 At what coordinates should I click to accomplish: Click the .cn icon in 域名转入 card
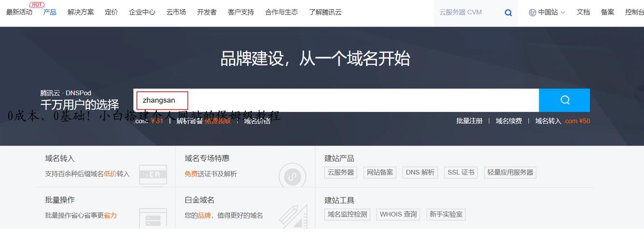(x=153, y=175)
